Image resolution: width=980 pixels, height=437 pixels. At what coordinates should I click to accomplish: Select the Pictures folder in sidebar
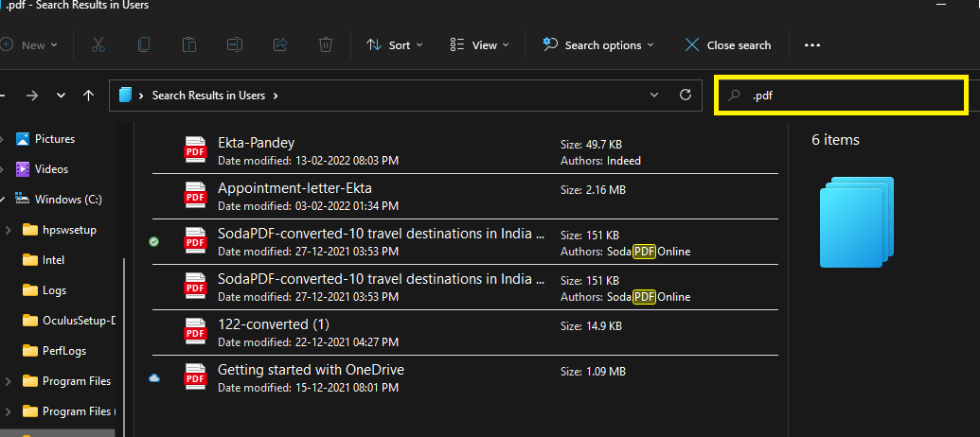click(x=54, y=139)
